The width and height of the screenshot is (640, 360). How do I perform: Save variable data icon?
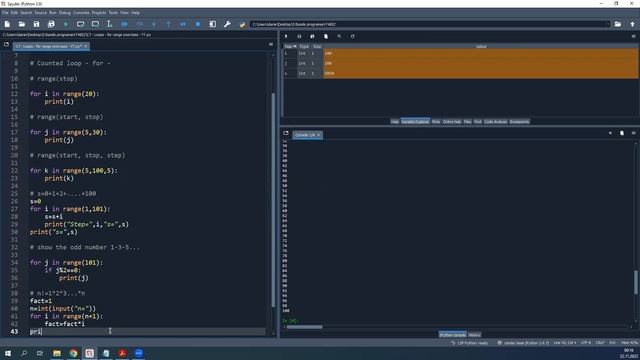tap(299, 36)
